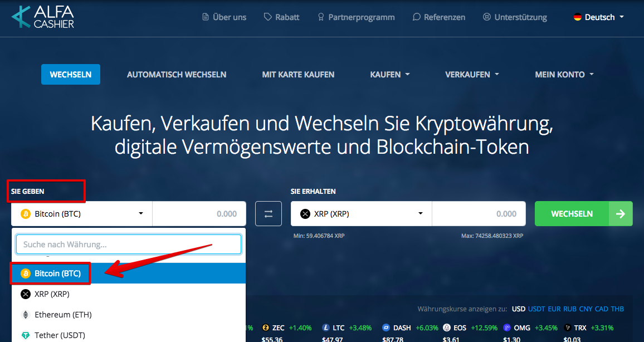Show rates in EUR
The height and width of the screenshot is (342, 644).
pos(554,309)
